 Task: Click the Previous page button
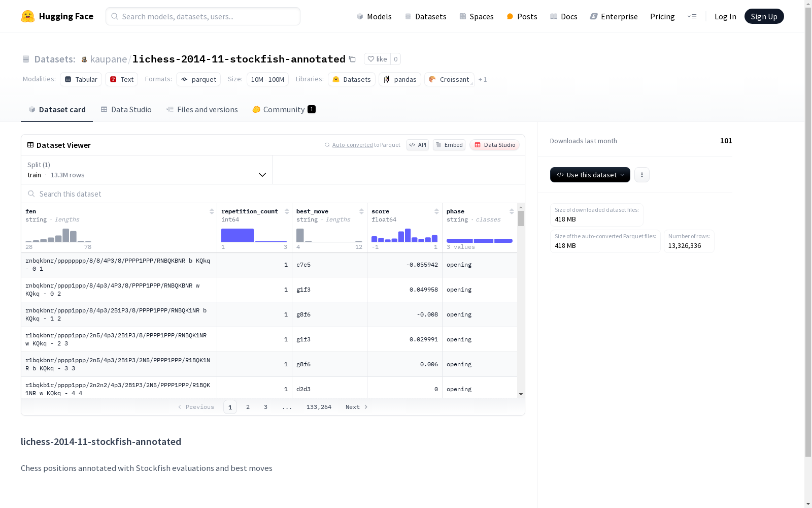196,407
